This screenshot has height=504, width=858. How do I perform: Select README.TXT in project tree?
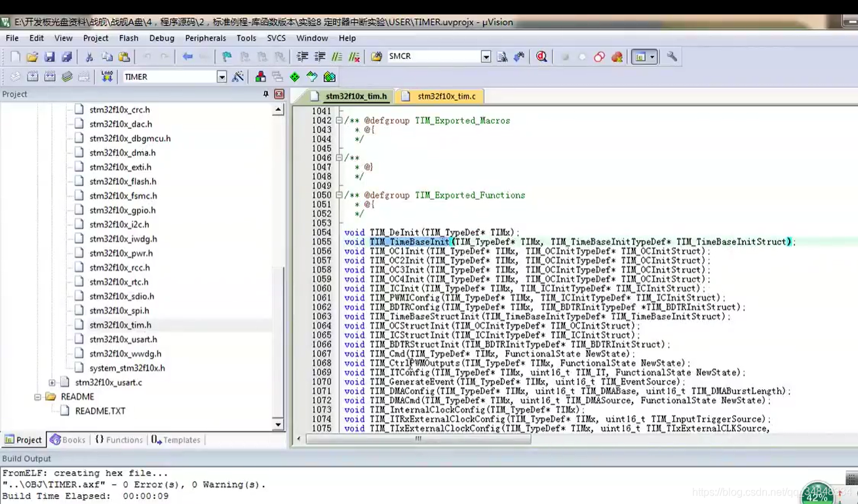(100, 411)
